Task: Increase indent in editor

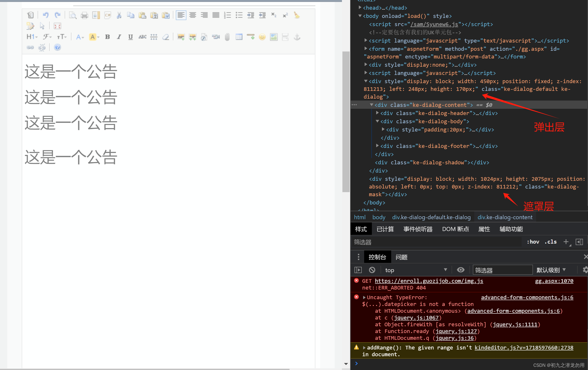Action: (251, 15)
